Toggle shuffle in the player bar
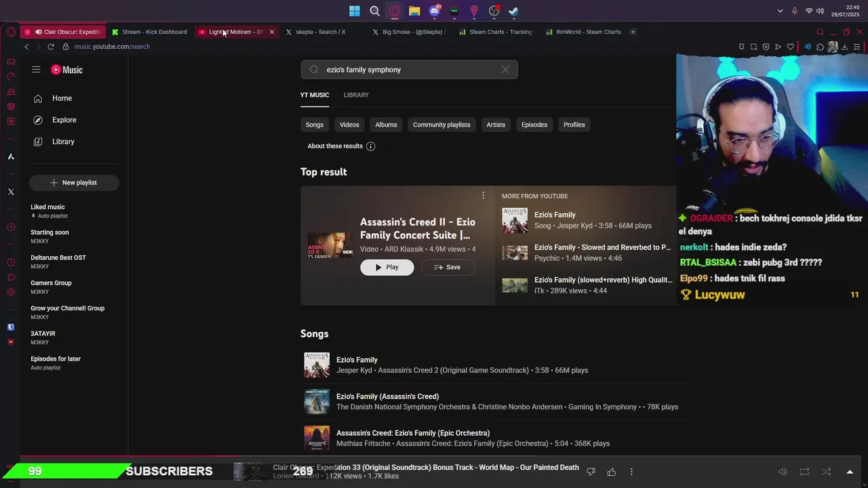 pos(826,472)
